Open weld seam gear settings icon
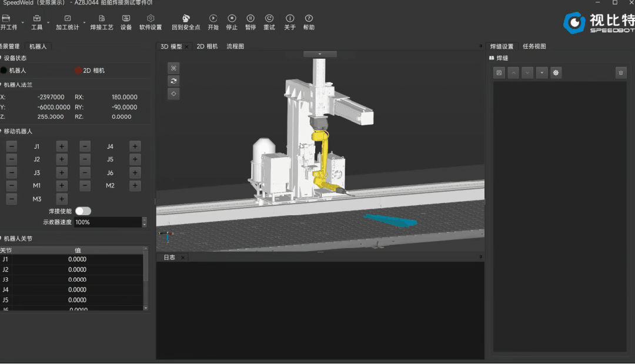The image size is (635, 364). (x=556, y=72)
